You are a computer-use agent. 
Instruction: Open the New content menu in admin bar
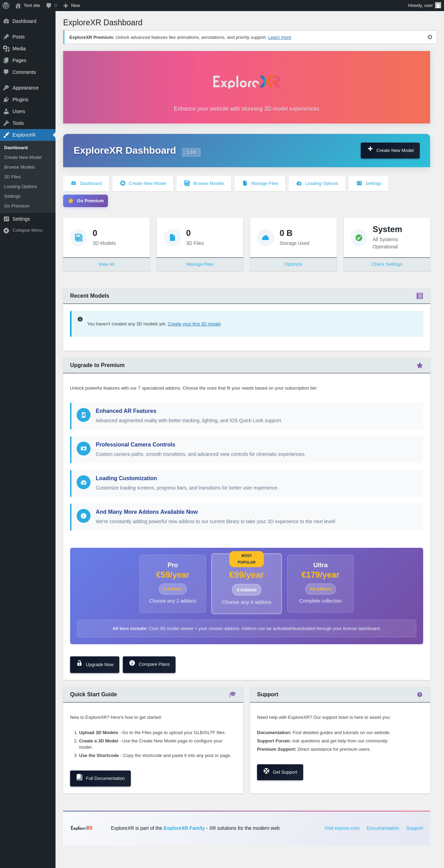[71, 6]
